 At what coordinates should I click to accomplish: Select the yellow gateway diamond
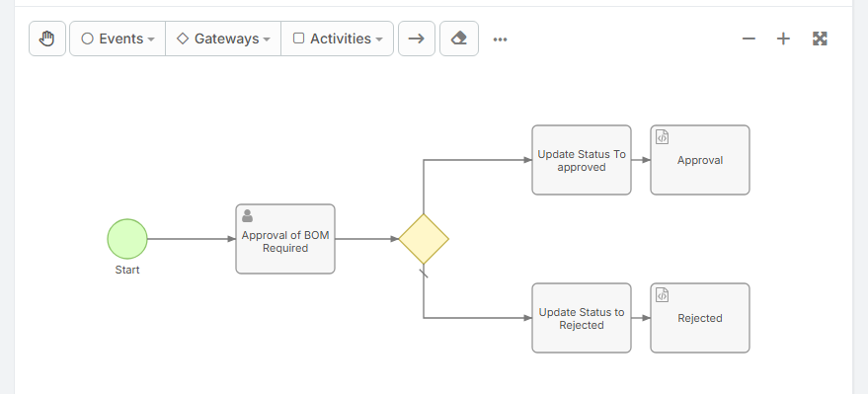tap(424, 239)
